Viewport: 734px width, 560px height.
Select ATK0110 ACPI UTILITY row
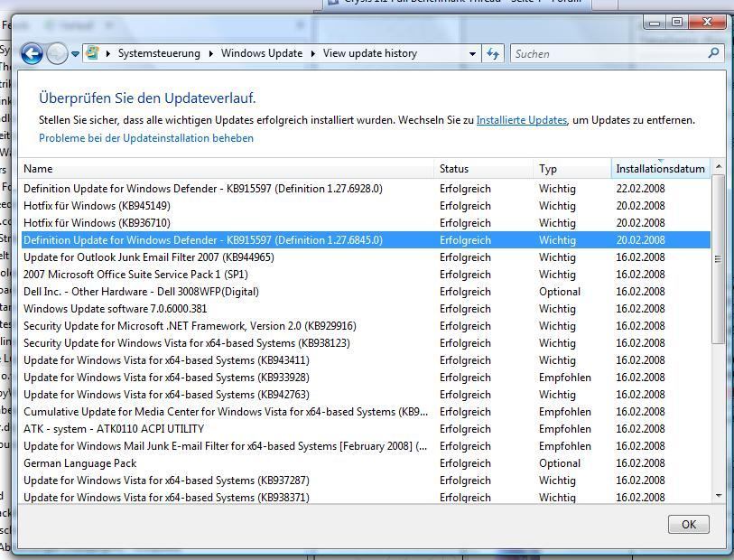pyautogui.click(x=366, y=429)
